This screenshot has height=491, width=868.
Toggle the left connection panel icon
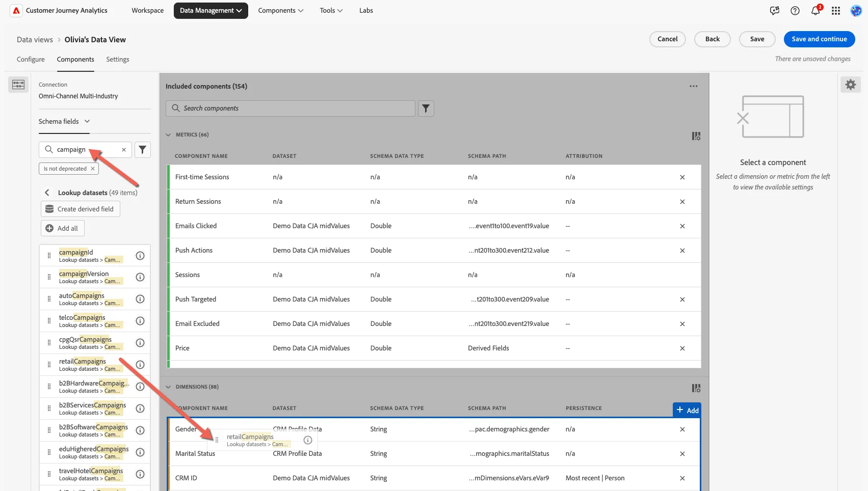[x=18, y=85]
